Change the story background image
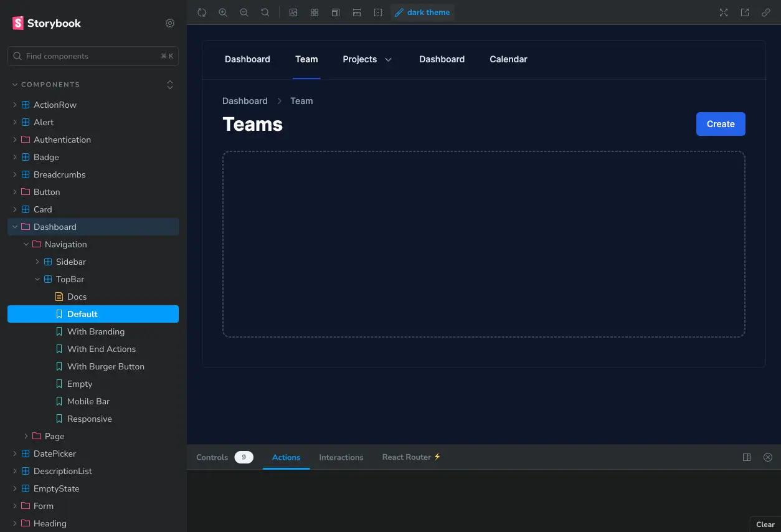 293,12
